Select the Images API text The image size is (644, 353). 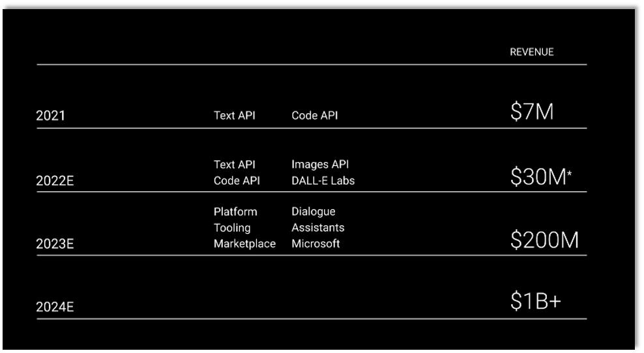point(320,165)
